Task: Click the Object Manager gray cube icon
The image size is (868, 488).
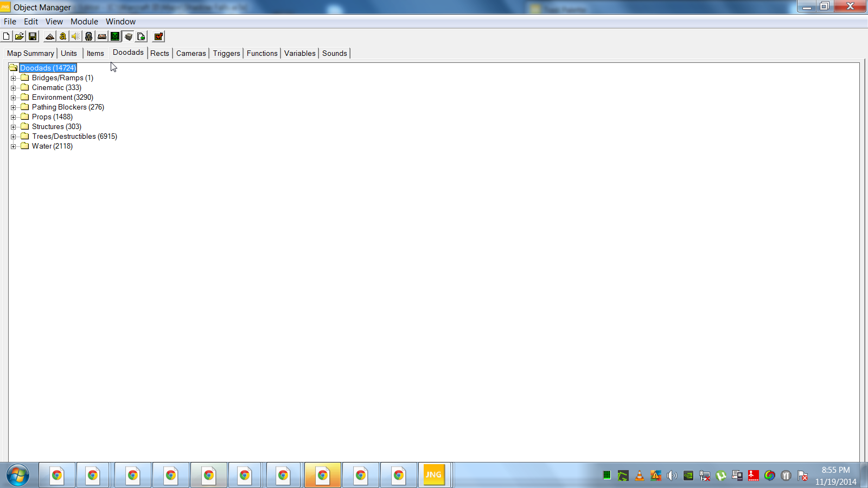Action: pyautogui.click(x=129, y=36)
